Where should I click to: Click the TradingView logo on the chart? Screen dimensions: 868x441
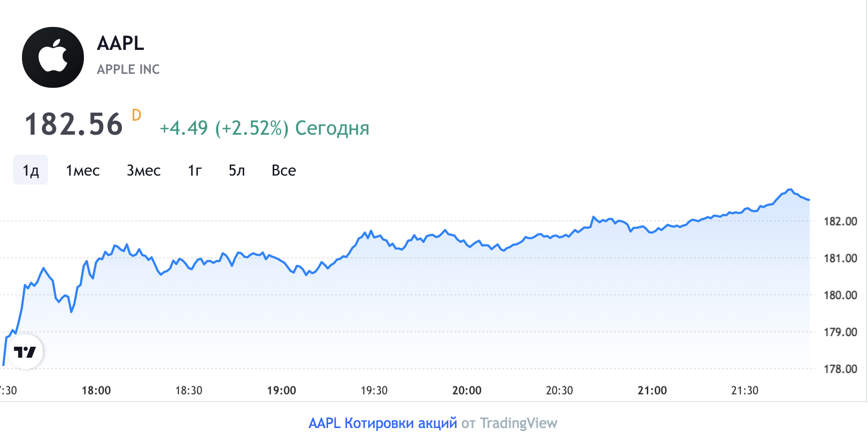[25, 352]
